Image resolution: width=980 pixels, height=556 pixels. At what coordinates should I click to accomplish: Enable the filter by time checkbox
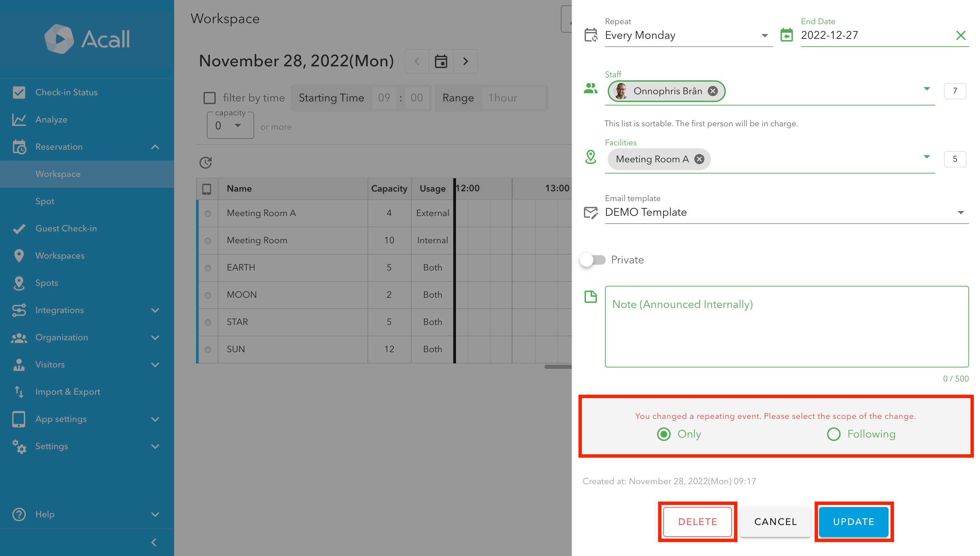(x=209, y=98)
